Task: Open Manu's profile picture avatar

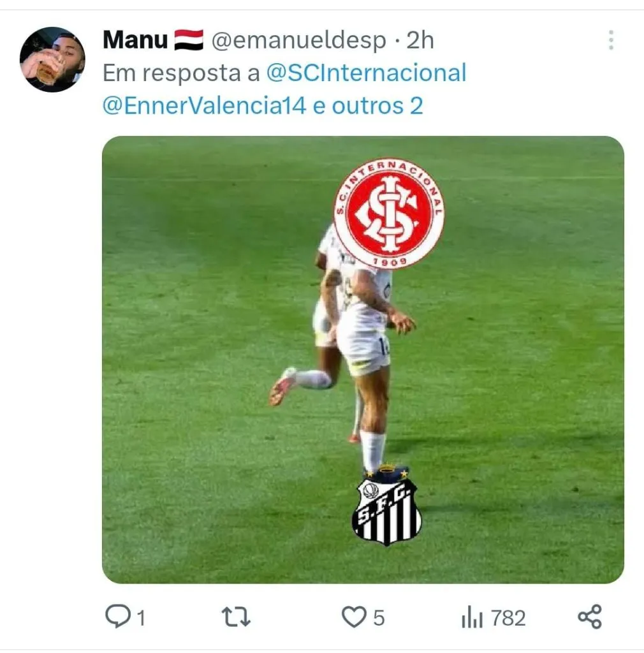Action: pos(52,59)
